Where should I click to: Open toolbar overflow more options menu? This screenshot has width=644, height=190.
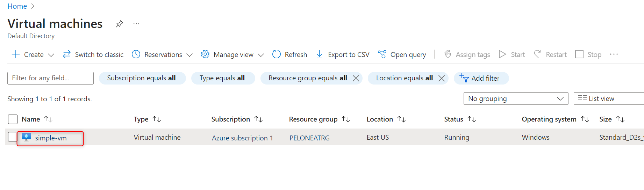click(614, 54)
